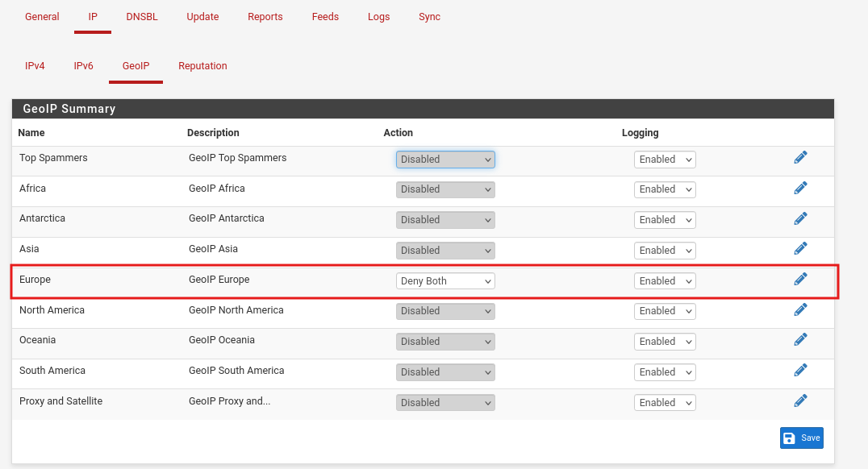868x469 pixels.
Task: Click the Asia name cell
Action: pos(29,249)
